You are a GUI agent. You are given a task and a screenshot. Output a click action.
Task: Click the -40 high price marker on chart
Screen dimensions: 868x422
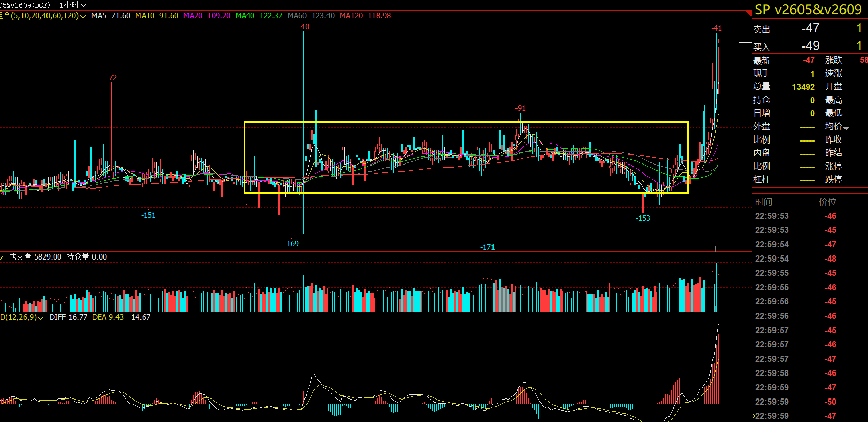pos(303,27)
